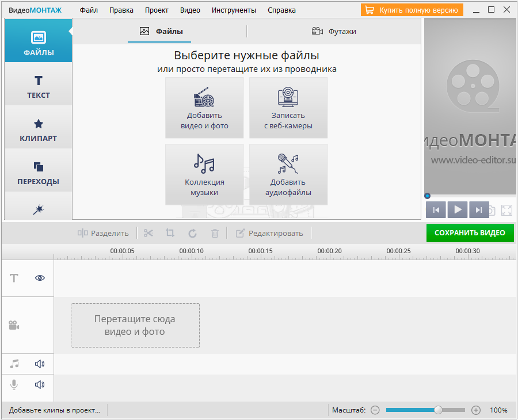Image resolution: width=518 pixels, height=420 pixels.
Task: Click the preview playhead position marker
Action: point(427,196)
